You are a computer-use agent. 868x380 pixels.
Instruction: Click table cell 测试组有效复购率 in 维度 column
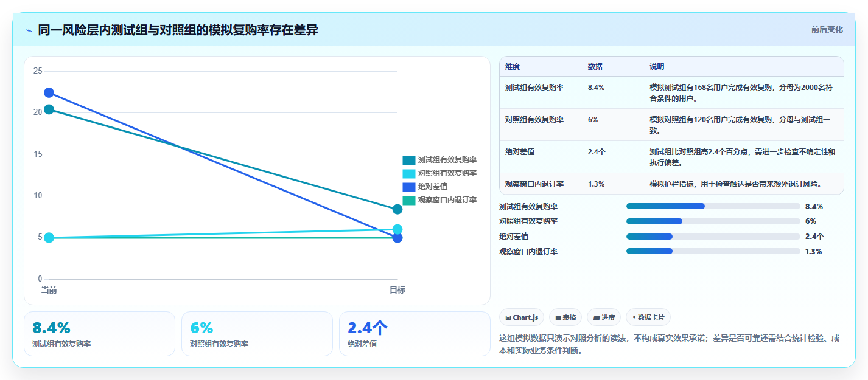click(x=534, y=87)
